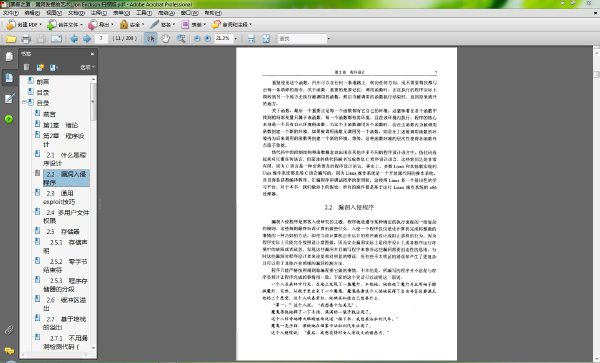Open the 文件(F) menu

click(10, 13)
